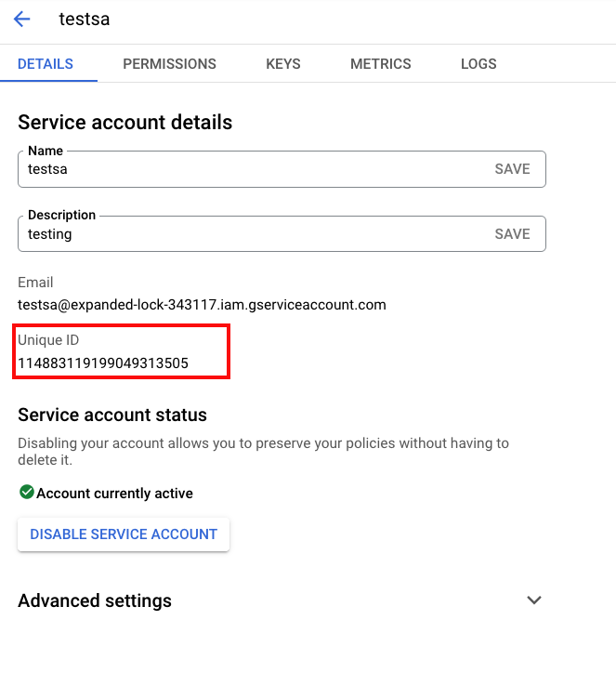Click the Service account details heading
The height and width of the screenshot is (699, 616).
pyautogui.click(x=125, y=123)
